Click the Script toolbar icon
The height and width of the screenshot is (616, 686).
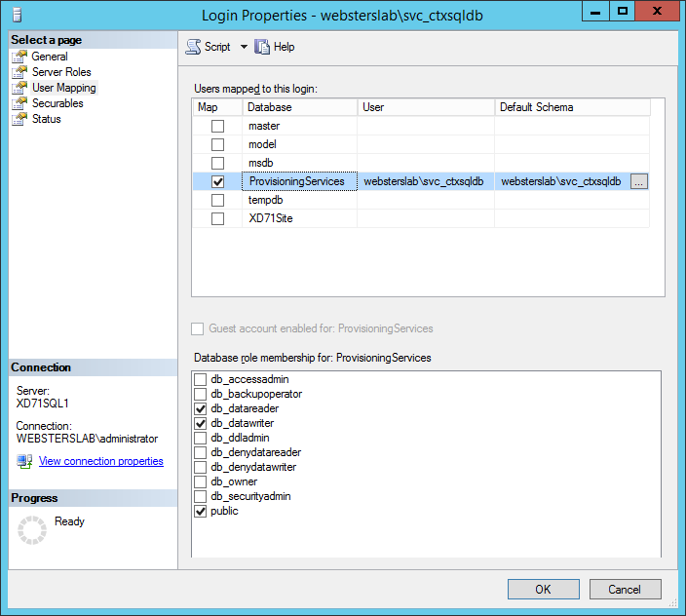(193, 47)
